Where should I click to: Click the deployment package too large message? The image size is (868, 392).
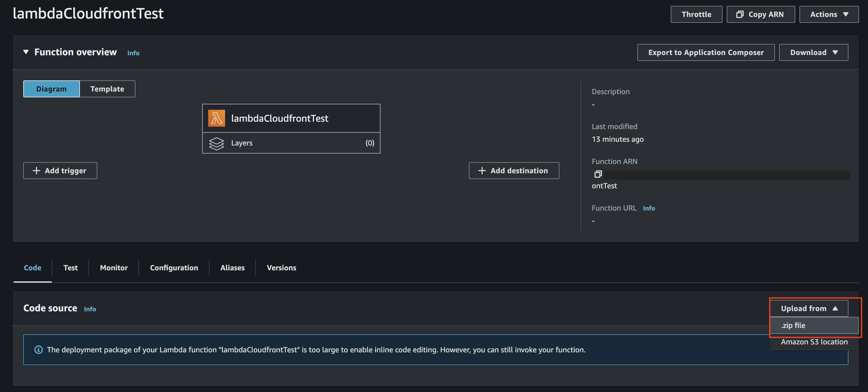coord(316,350)
